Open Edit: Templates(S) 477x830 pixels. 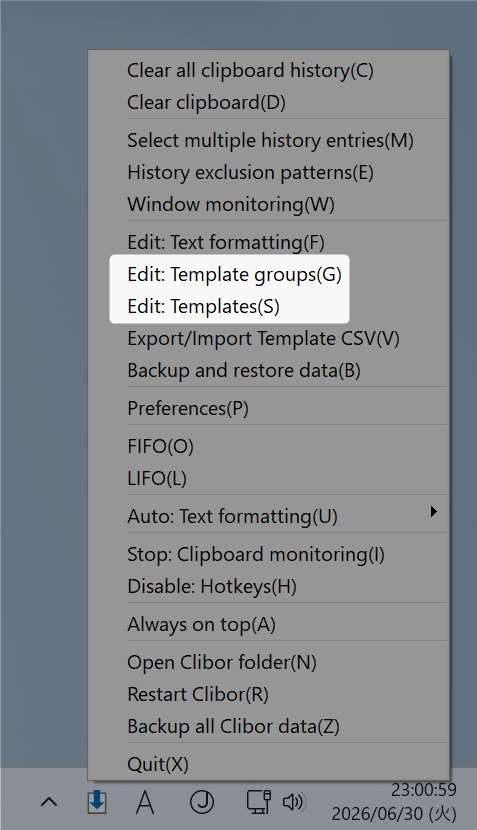(268, 306)
